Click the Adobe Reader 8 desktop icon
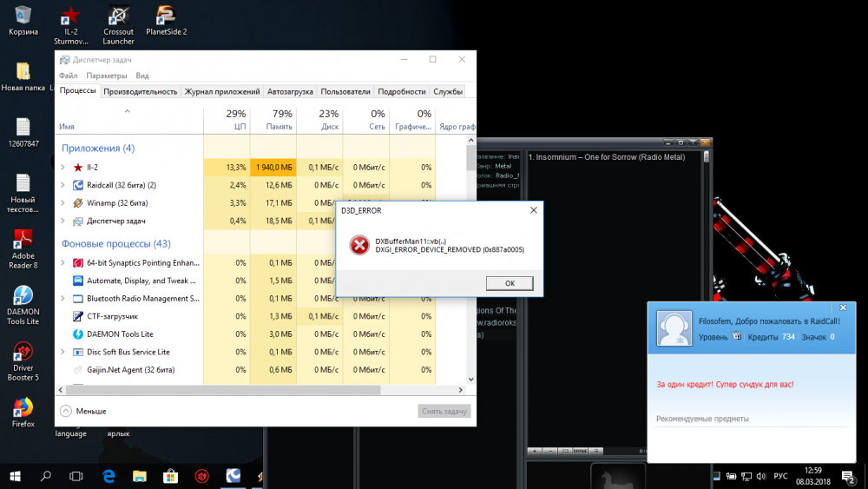Viewport: 868px width, 489px height. (23, 249)
